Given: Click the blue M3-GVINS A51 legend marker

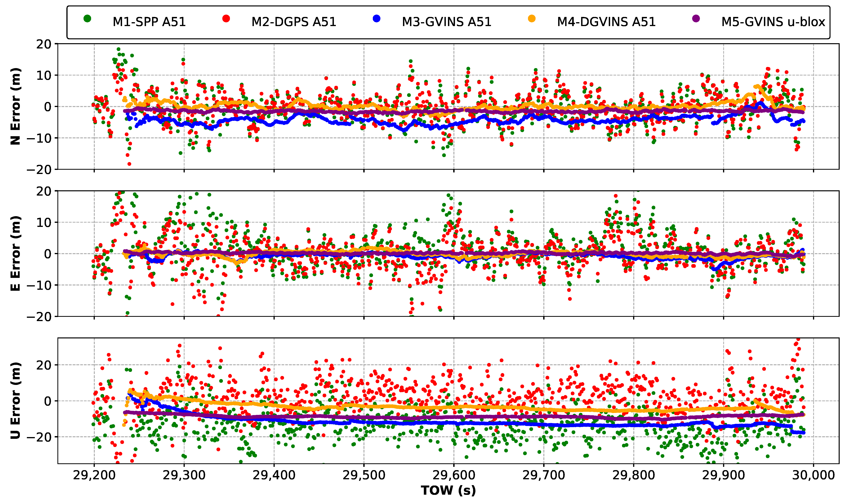Looking at the screenshot, I should point(377,19).
